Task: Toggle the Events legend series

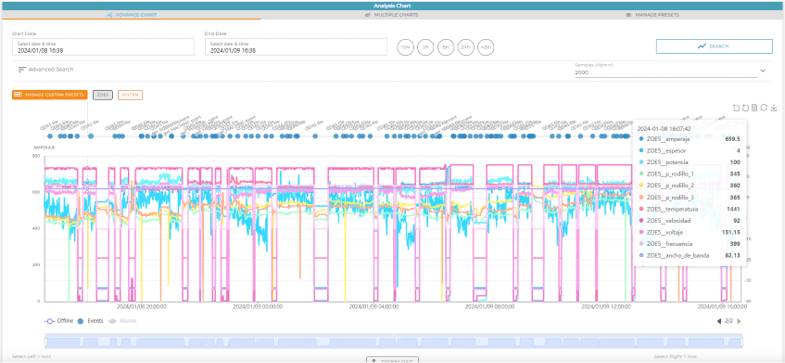Action: pos(90,321)
